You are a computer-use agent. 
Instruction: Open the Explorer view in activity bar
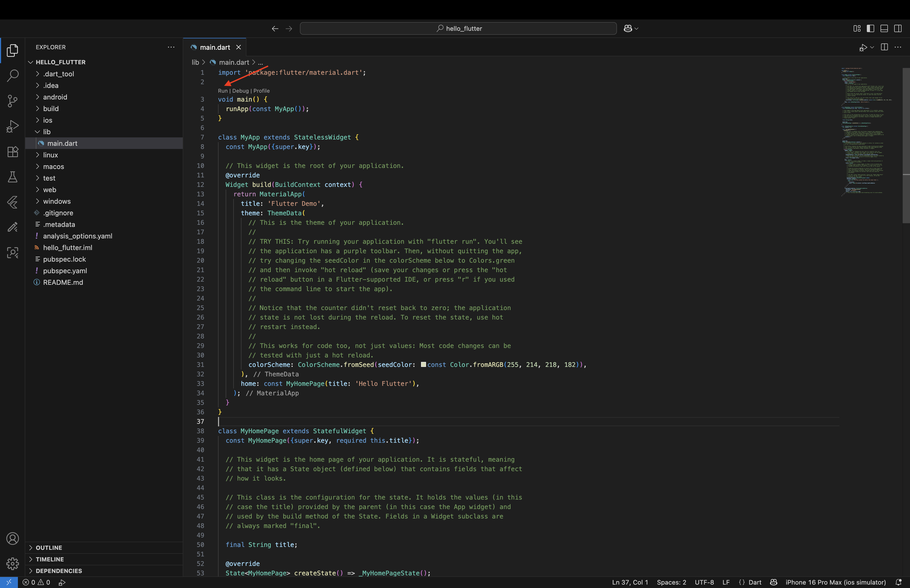click(x=13, y=50)
